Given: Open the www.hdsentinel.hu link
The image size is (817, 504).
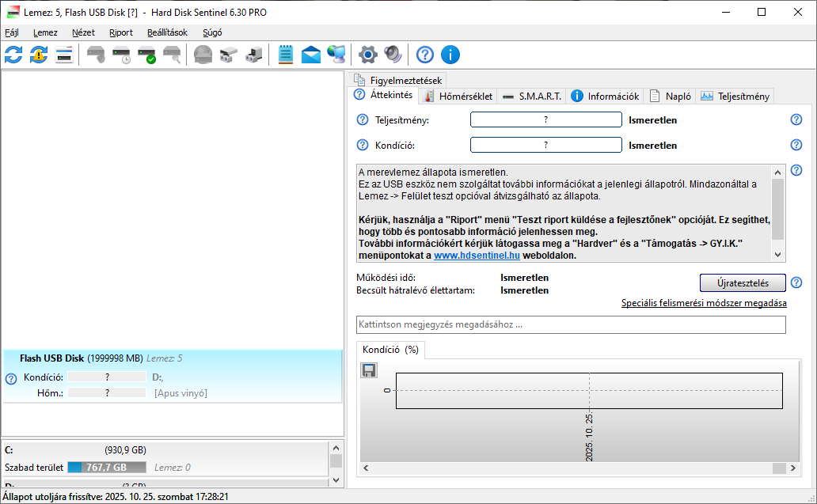Looking at the screenshot, I should point(477,256).
